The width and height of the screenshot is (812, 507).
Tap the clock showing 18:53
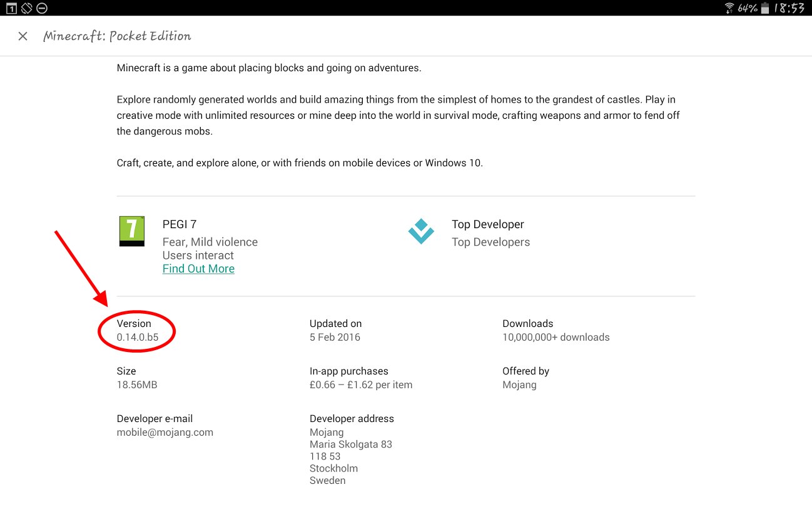click(x=789, y=8)
